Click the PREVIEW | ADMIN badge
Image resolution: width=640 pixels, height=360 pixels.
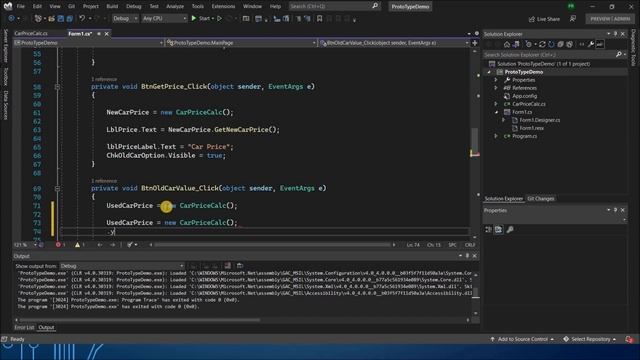(610, 19)
